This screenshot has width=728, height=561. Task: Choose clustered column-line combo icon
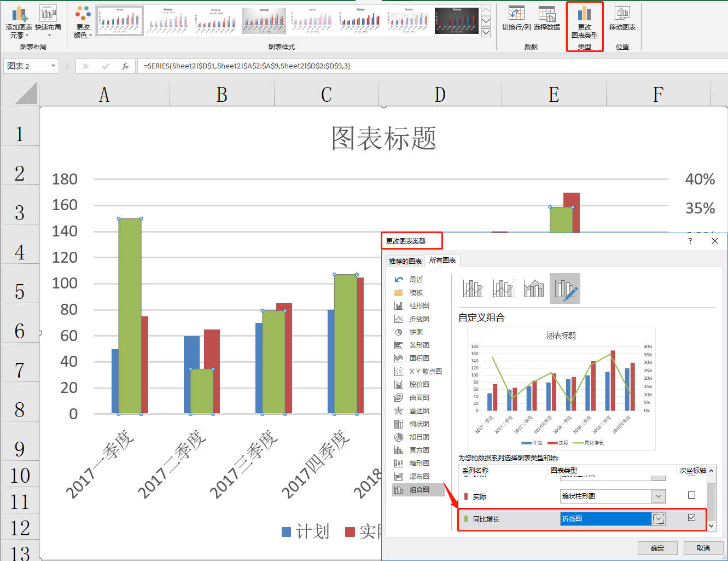473,288
